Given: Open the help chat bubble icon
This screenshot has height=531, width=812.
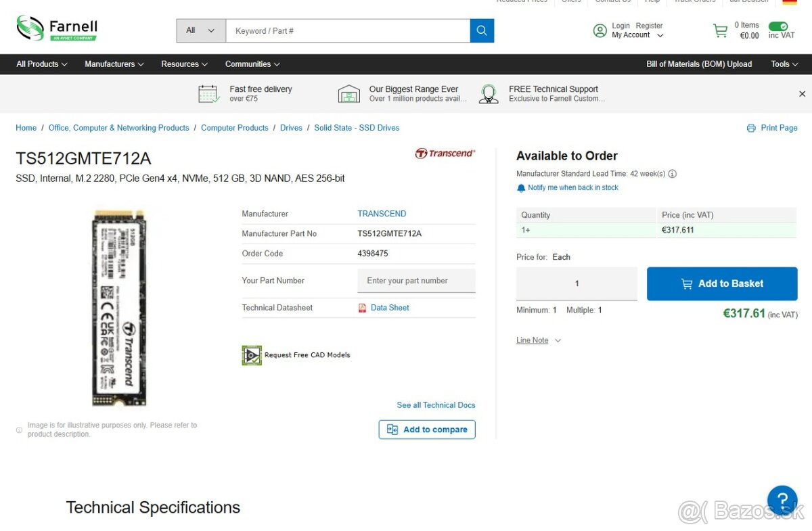Looking at the screenshot, I should pyautogui.click(x=782, y=499).
